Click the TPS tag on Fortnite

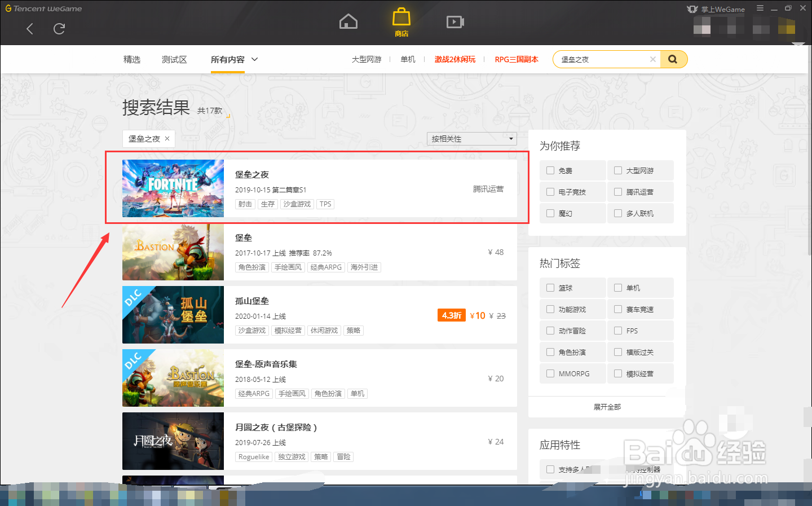click(325, 204)
